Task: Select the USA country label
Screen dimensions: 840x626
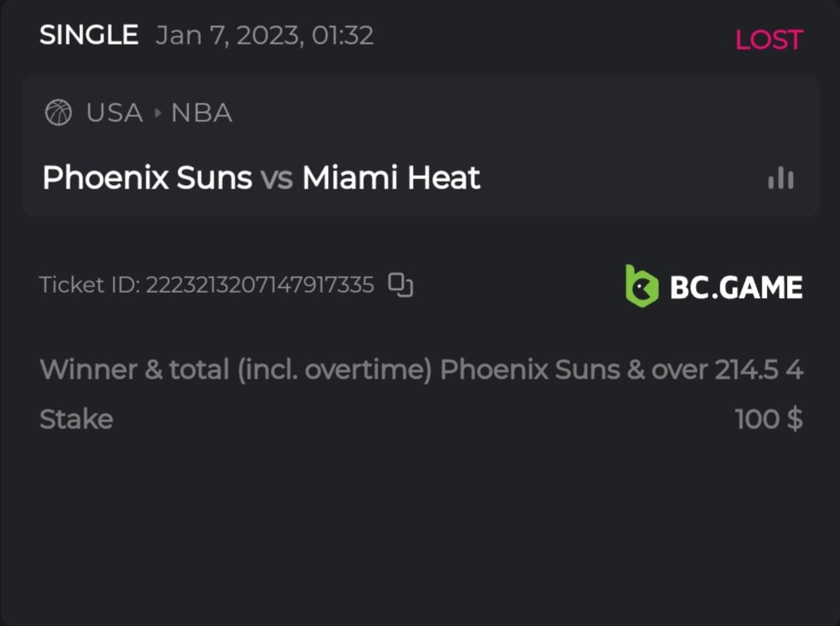Action: click(114, 113)
